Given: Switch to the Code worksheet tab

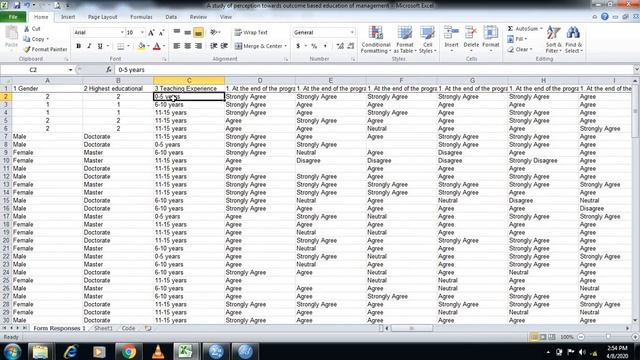Looking at the screenshot, I should 128,328.
